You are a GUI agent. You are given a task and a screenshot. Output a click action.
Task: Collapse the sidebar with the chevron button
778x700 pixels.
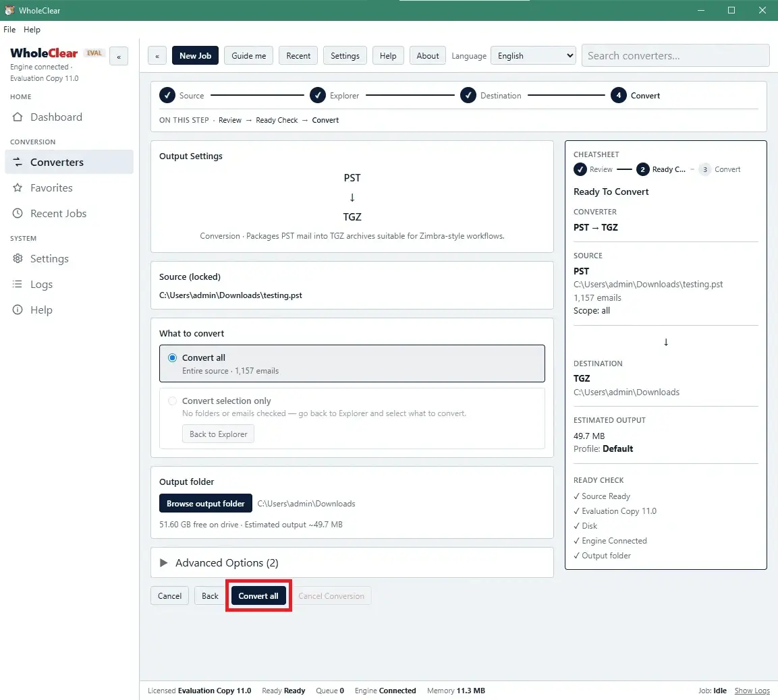[119, 56]
